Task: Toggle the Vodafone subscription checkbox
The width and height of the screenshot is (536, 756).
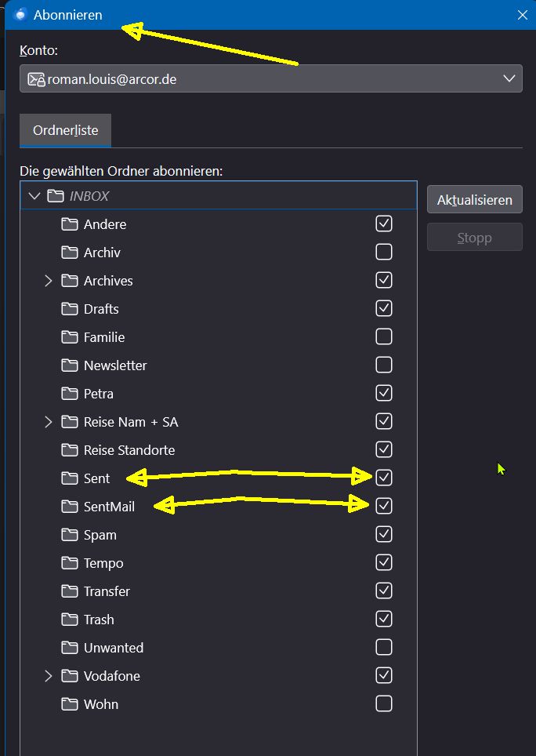Action: (x=384, y=675)
